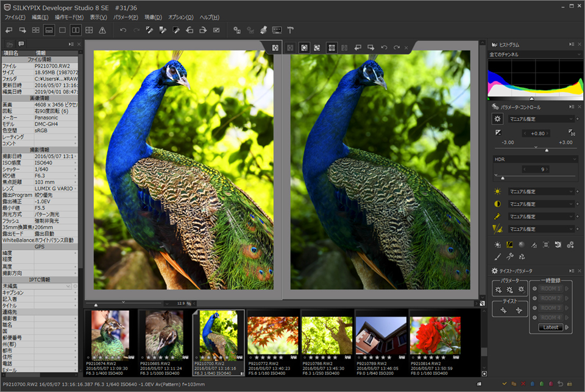Click the undo arrow in main toolbar
The height and width of the screenshot is (392, 585).
tap(122, 30)
